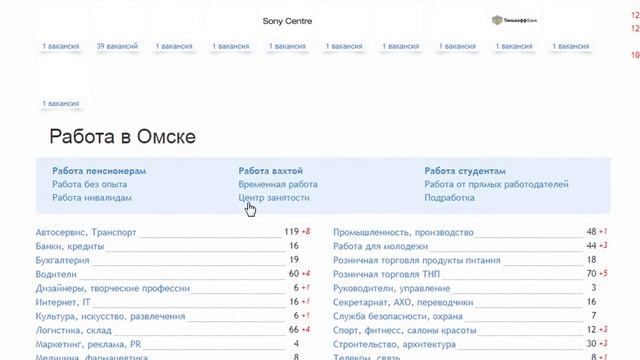Go to "Центр занятости" link
Viewport: 640px width, 360px height.
[x=274, y=198]
